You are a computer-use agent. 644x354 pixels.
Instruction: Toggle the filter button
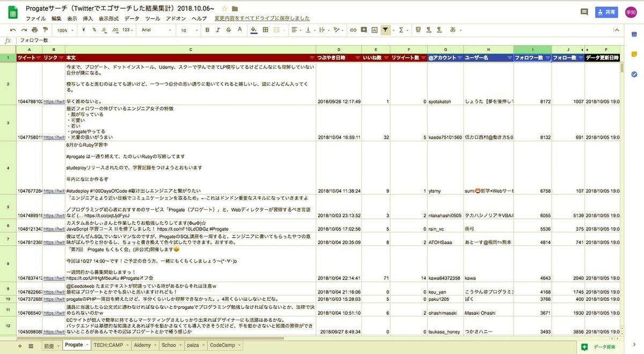point(386,30)
